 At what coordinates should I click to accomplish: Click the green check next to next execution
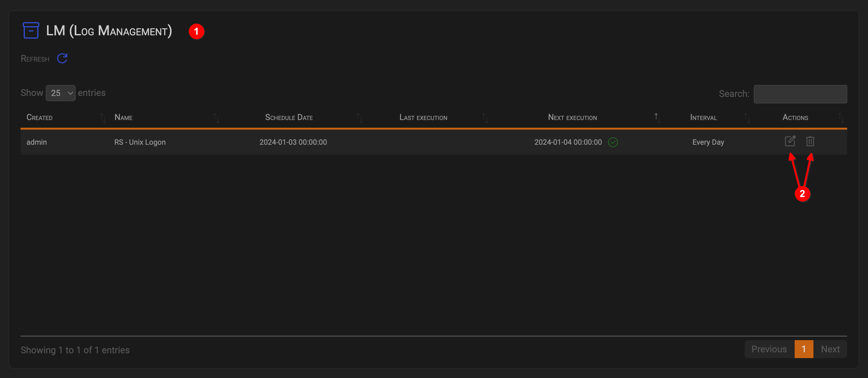click(x=613, y=142)
